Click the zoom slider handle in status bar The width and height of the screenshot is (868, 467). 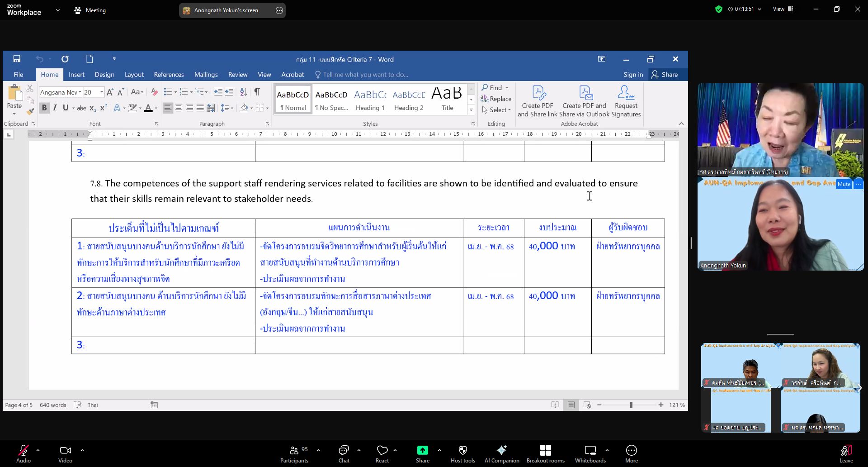[631, 405]
